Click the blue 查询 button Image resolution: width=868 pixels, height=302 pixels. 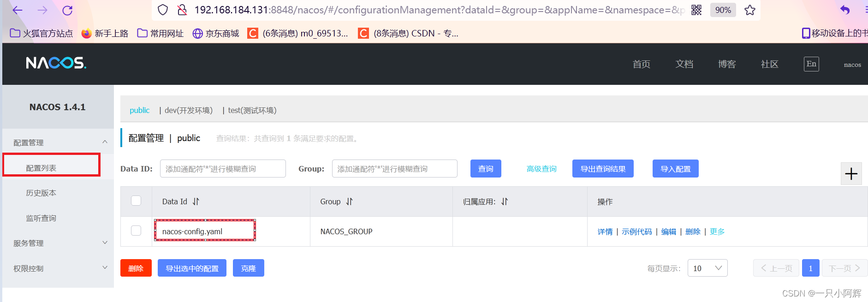[x=486, y=169]
